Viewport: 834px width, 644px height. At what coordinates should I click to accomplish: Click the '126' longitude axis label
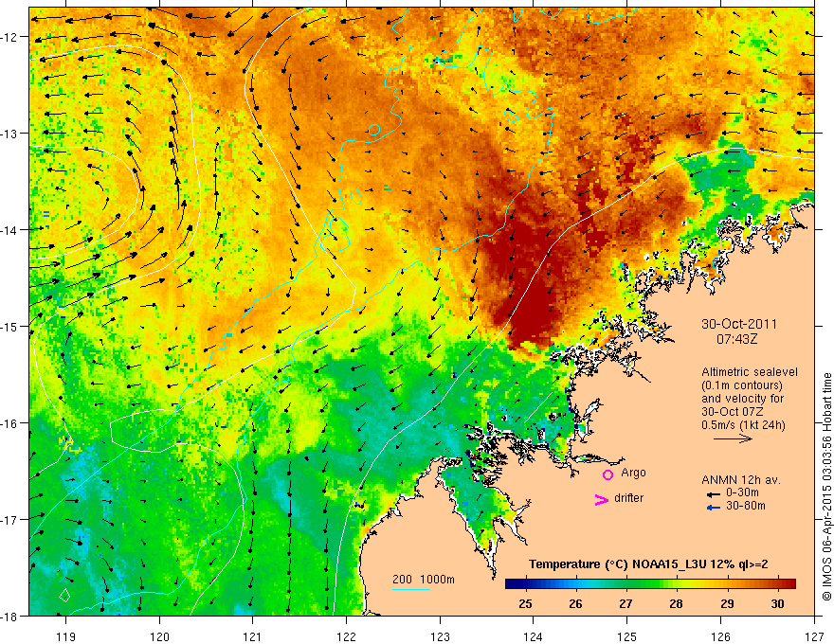(720, 636)
